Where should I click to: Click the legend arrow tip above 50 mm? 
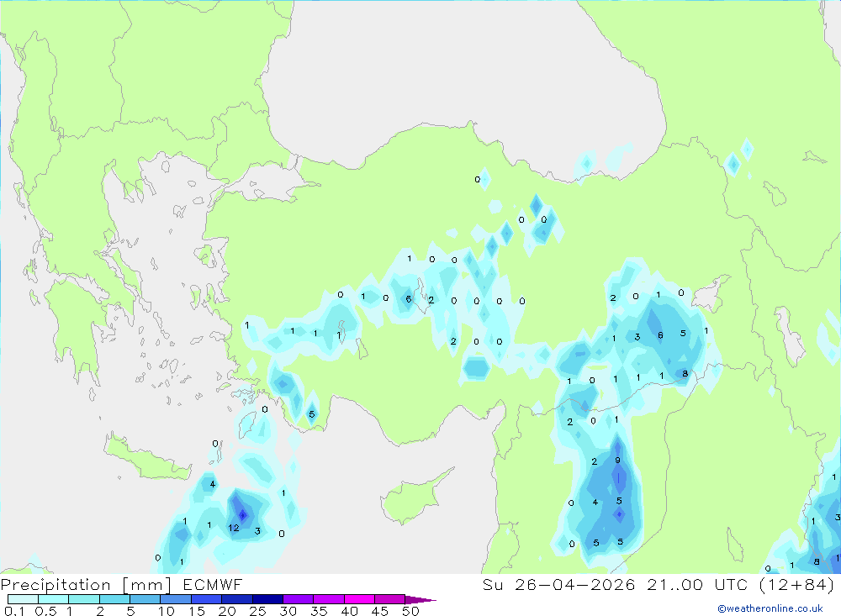pos(420,599)
